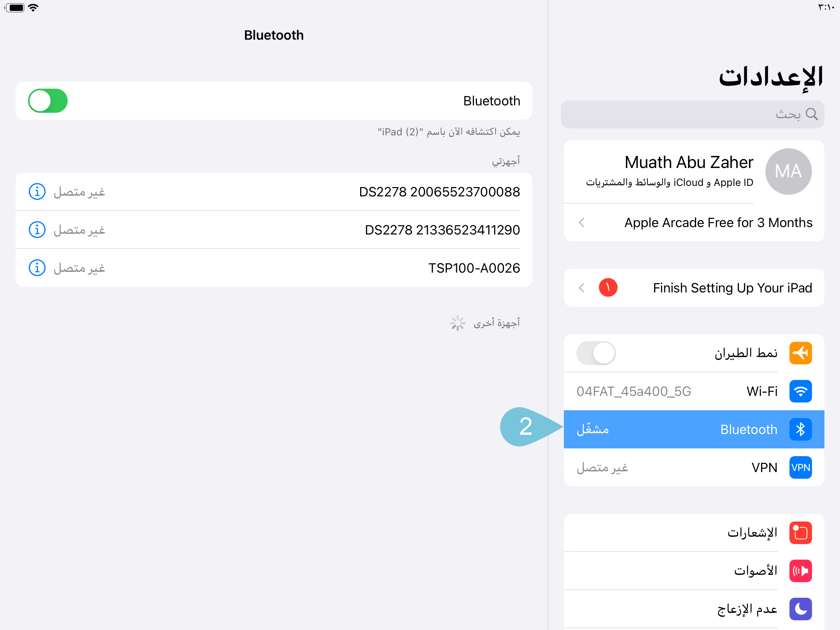
Task: Tap the purple Do Not Disturb moon icon
Action: pos(800,609)
